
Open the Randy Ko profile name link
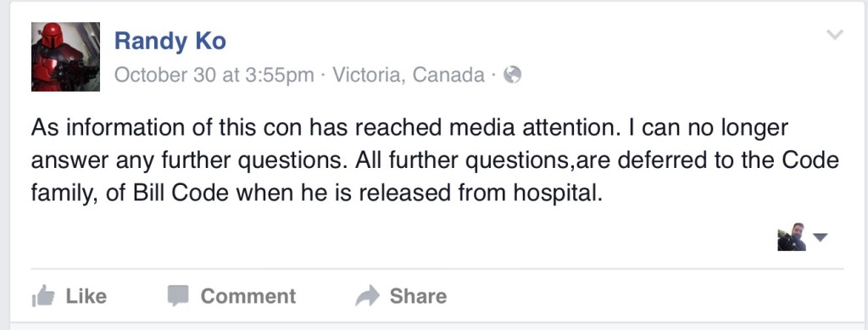[x=170, y=41]
